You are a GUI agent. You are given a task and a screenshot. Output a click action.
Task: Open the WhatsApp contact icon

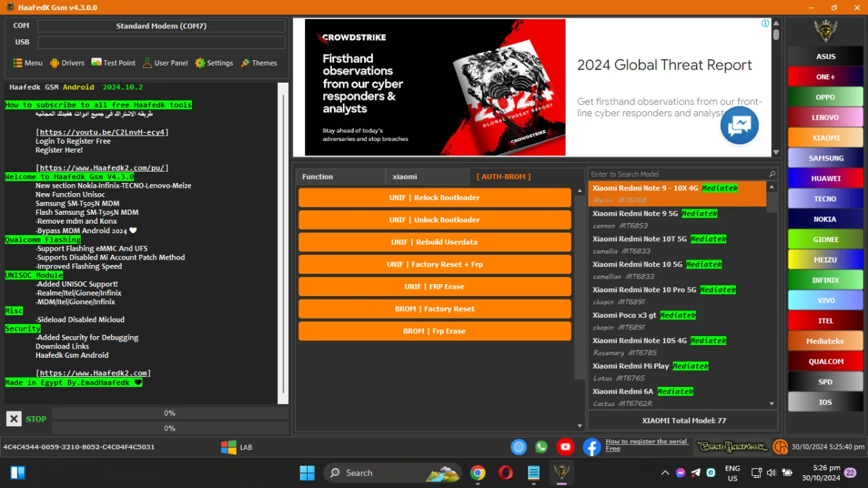pos(541,447)
